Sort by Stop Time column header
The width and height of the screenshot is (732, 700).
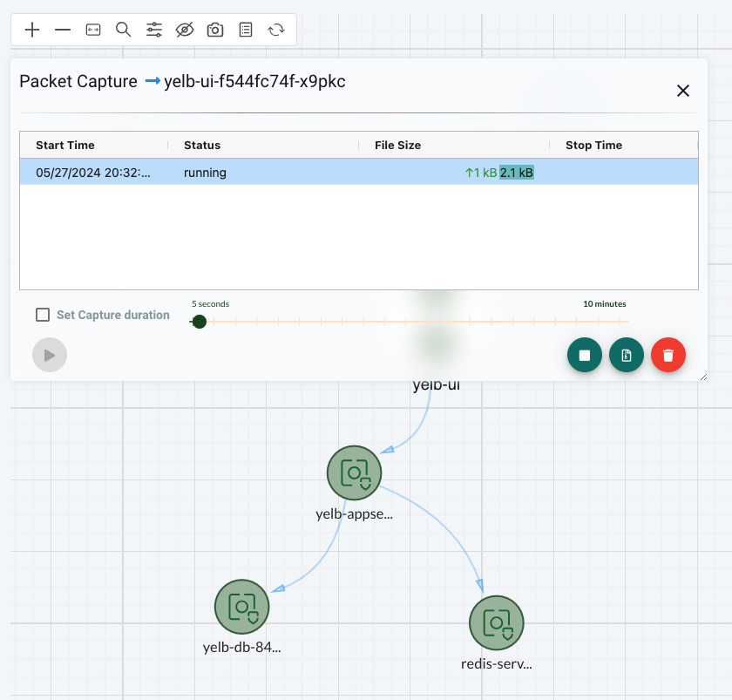593,146
